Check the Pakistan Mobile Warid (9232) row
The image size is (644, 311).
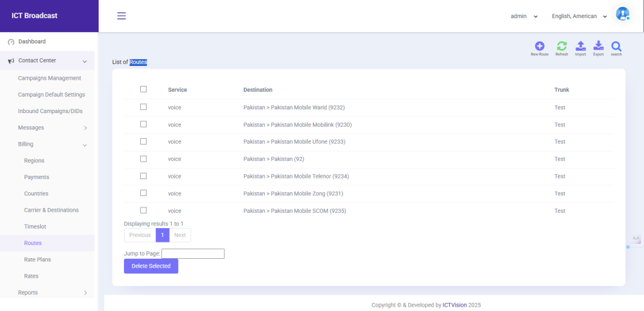(x=143, y=107)
